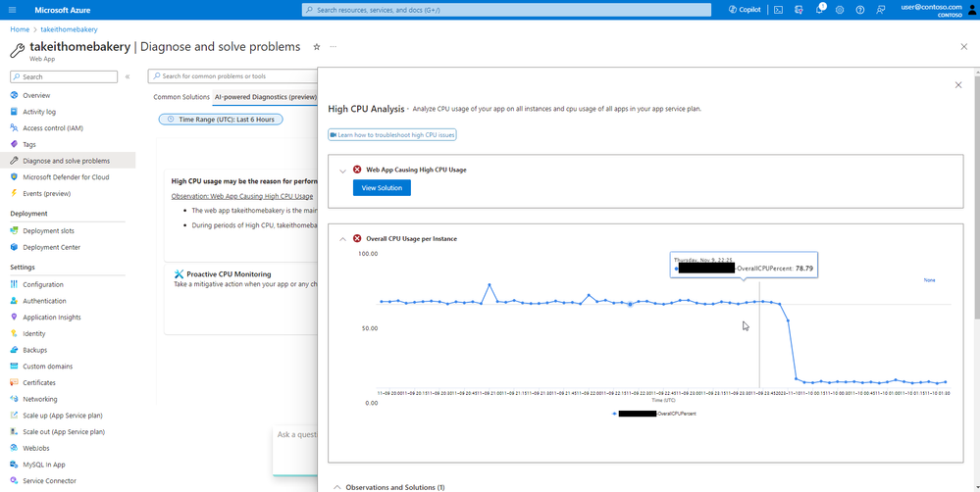Open Configuration settings
Screen dimensions: 980x492
click(43, 284)
